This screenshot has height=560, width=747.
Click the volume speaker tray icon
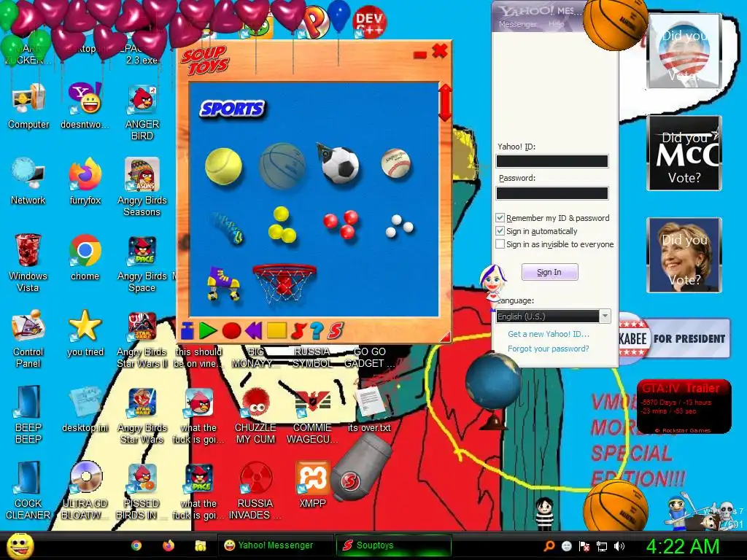(x=619, y=546)
